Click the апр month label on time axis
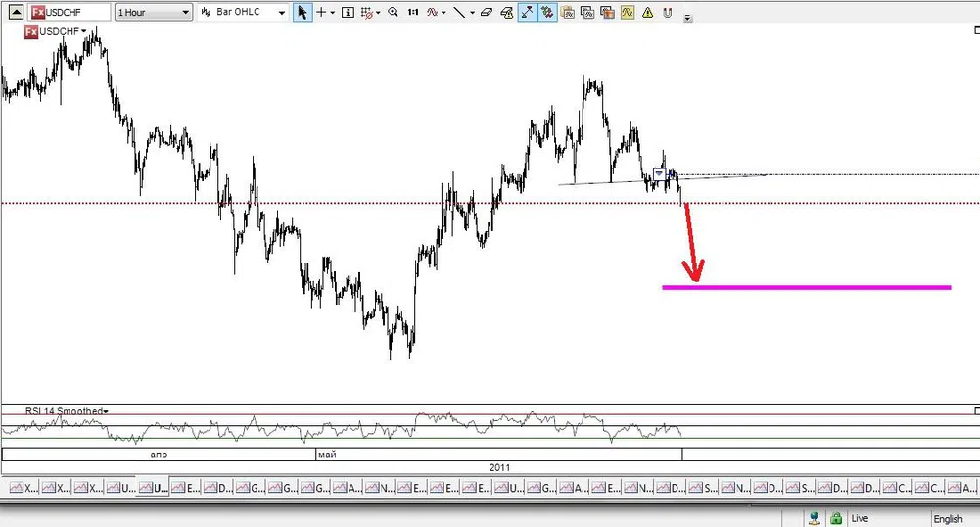This screenshot has height=527, width=980. tap(159, 455)
